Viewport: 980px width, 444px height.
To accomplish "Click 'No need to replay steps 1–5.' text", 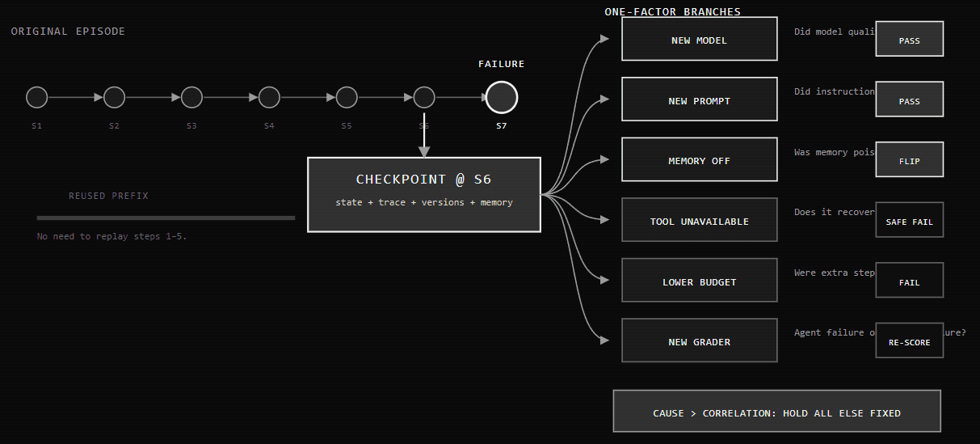I will point(112,236).
